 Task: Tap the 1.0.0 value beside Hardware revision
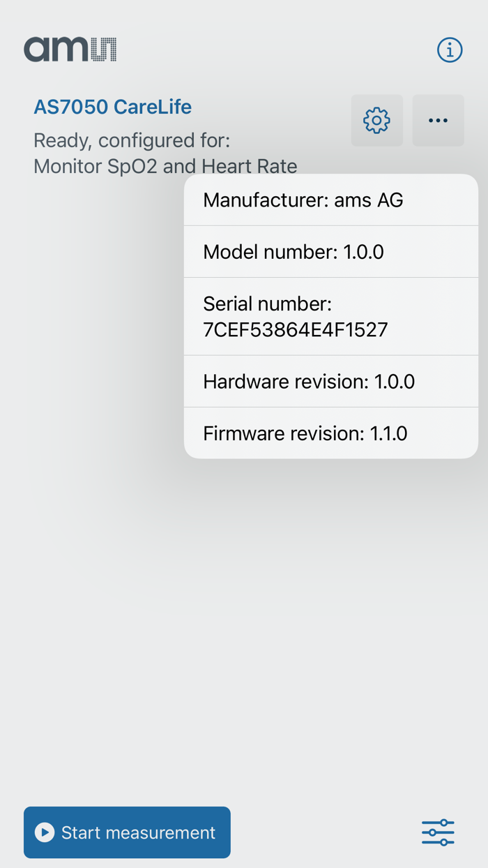395,382
